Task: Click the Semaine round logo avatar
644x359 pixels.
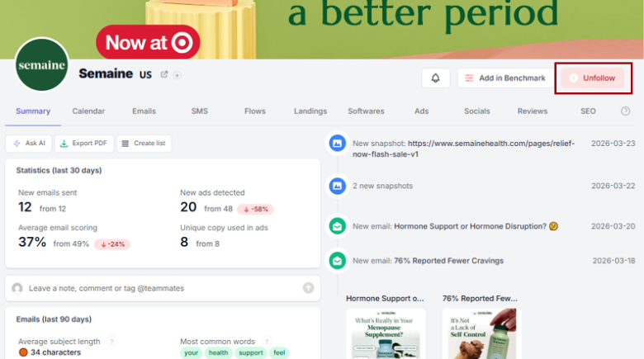Action: [x=41, y=65]
